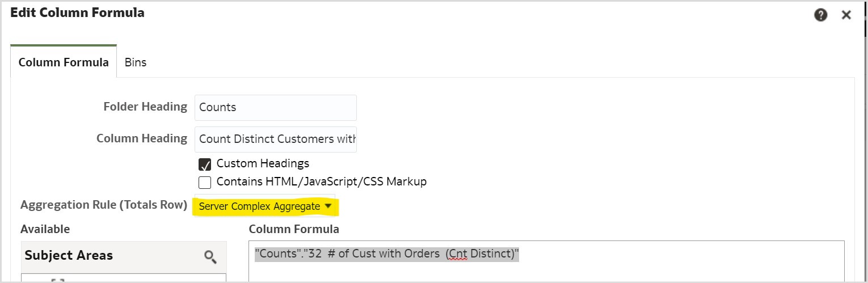Open the help question mark icon
The height and width of the screenshot is (283, 868).
[x=820, y=15]
